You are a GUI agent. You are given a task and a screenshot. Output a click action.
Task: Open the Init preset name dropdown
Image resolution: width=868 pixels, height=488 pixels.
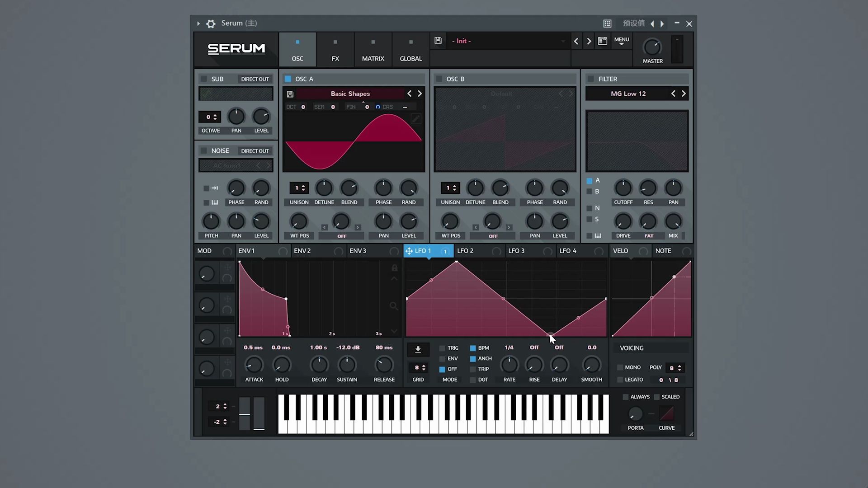[x=508, y=41]
